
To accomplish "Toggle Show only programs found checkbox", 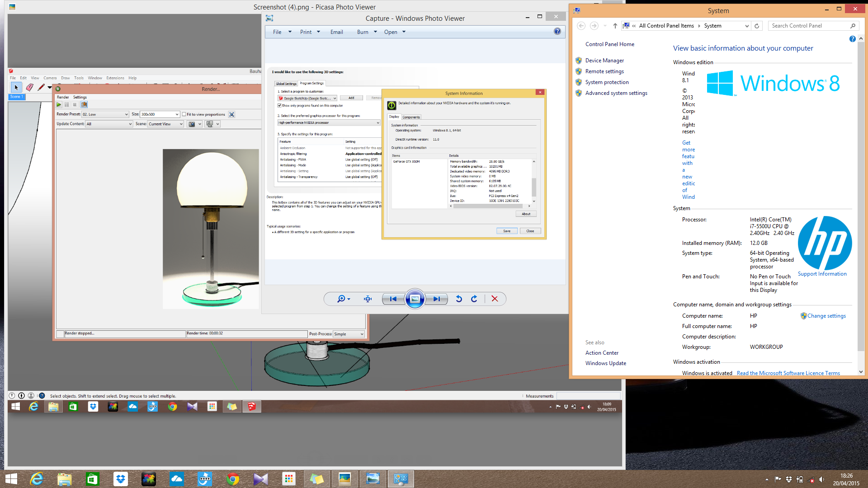I will [279, 106].
